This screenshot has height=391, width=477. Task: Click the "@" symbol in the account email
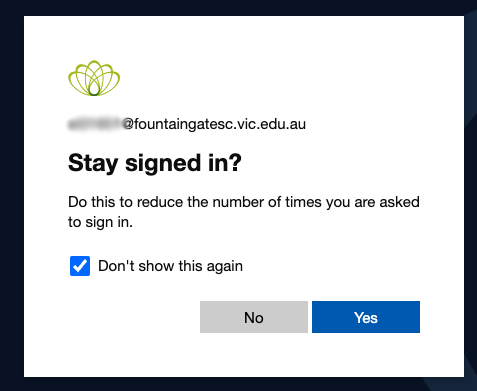coord(128,124)
